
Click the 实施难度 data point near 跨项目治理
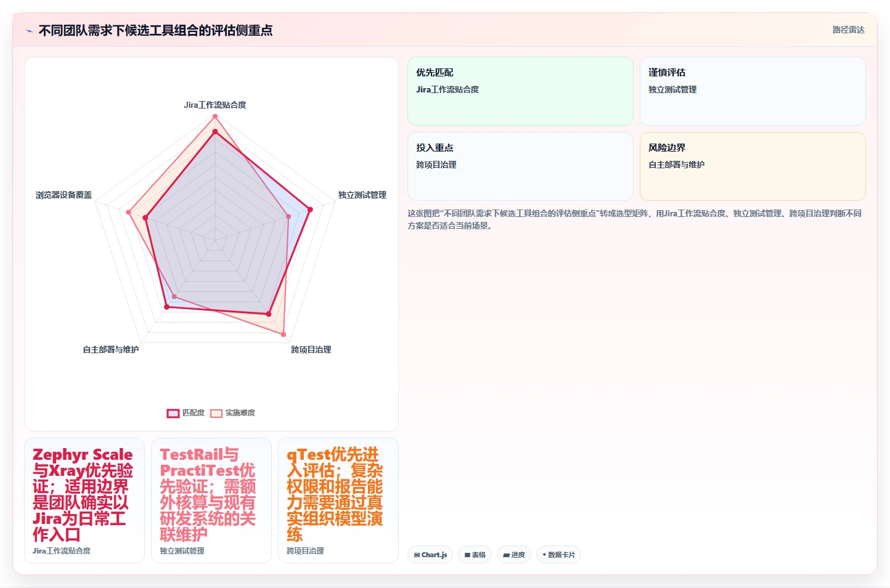point(284,335)
